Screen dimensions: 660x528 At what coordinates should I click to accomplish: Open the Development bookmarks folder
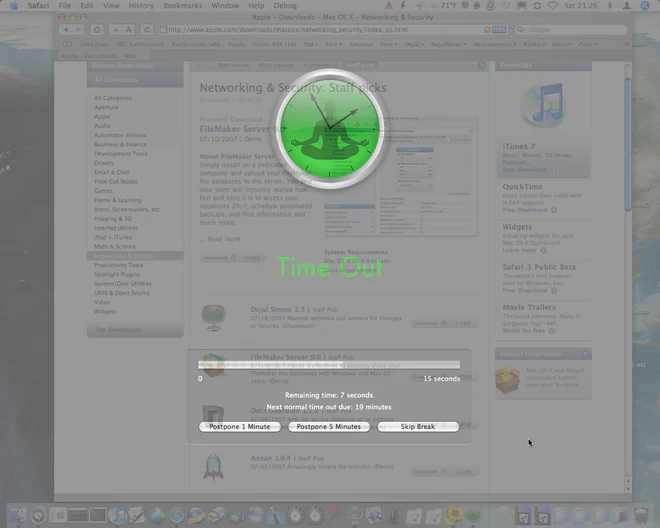(x=495, y=44)
